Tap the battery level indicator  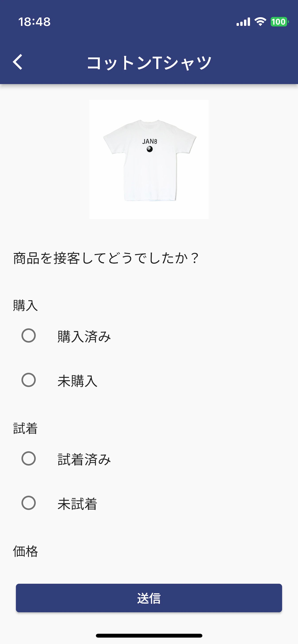(x=279, y=22)
